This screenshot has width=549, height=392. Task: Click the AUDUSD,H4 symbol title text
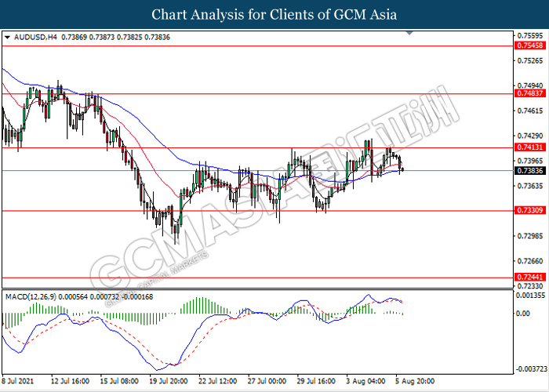tap(35, 37)
